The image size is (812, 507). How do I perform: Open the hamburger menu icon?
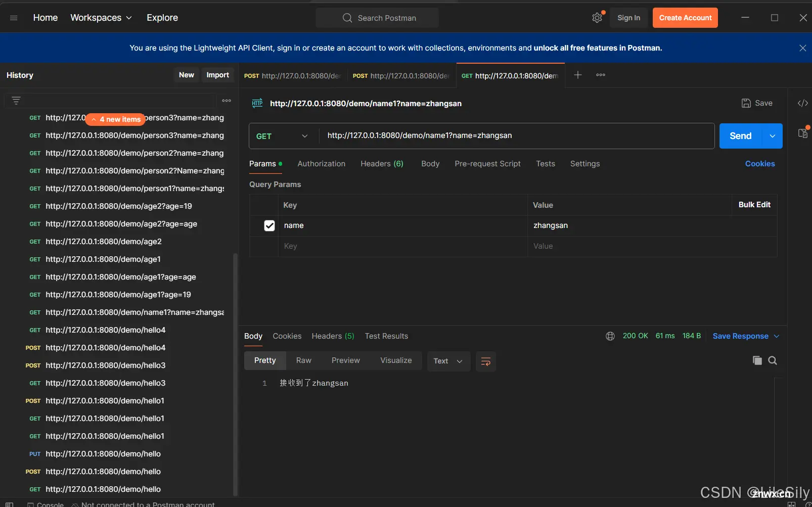pos(14,18)
